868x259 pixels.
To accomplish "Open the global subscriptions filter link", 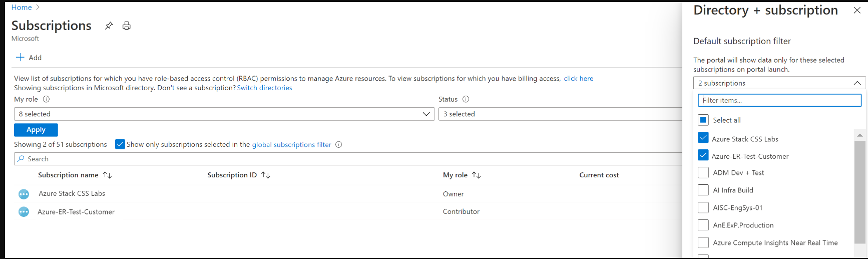I will 291,145.
